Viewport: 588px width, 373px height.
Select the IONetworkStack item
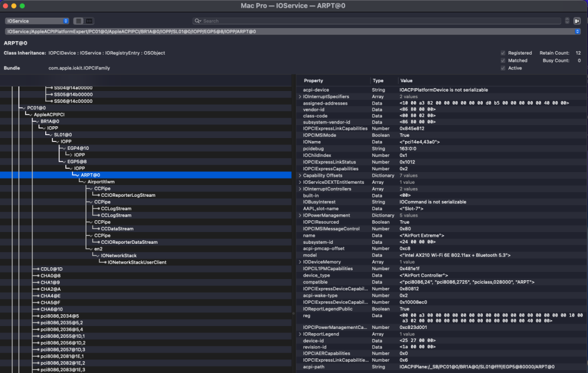pyautogui.click(x=119, y=256)
